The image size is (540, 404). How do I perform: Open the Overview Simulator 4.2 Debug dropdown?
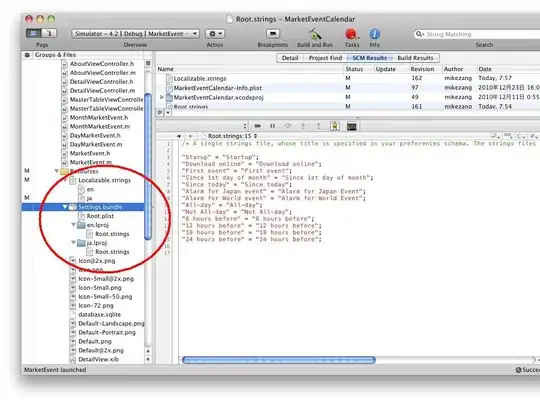pos(135,34)
